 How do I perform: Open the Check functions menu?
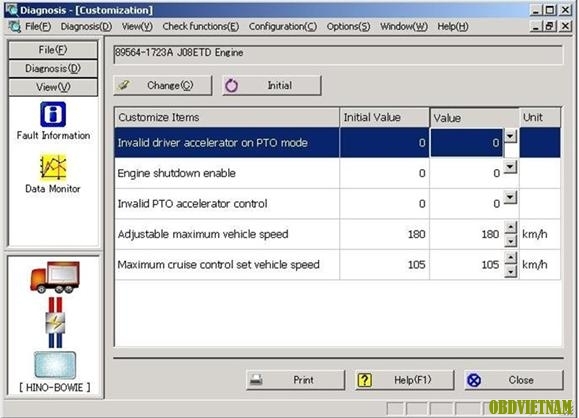(201, 27)
